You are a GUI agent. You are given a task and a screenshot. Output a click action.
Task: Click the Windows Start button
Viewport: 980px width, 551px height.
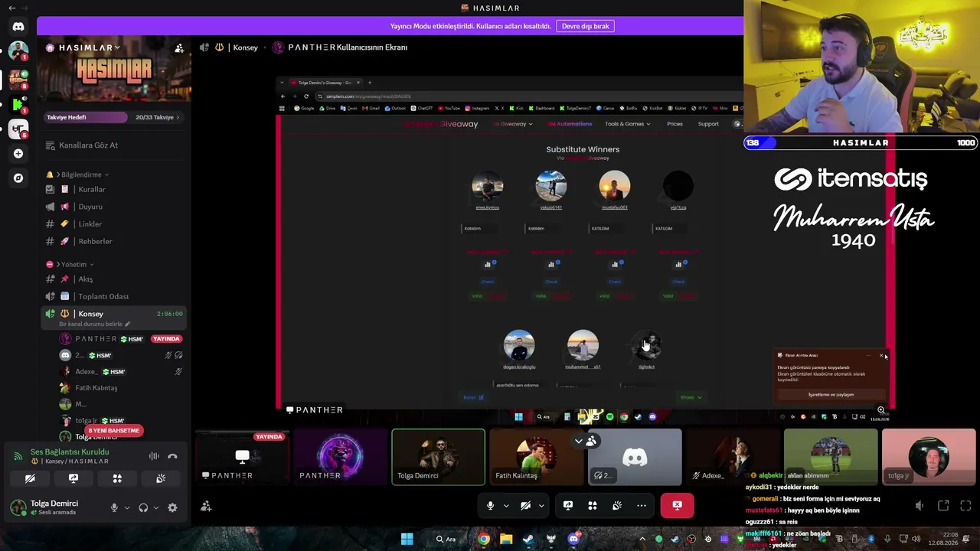407,539
